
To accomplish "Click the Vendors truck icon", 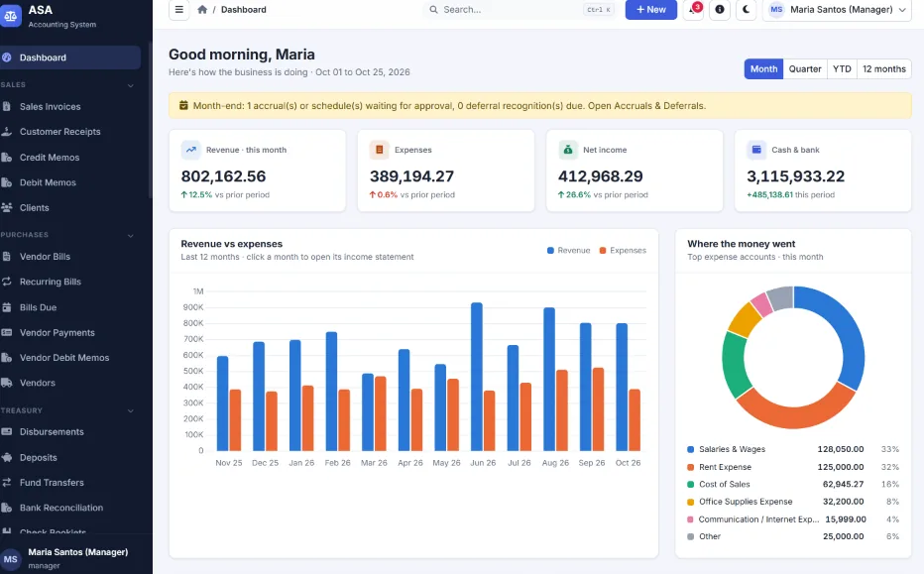I will pyautogui.click(x=7, y=383).
